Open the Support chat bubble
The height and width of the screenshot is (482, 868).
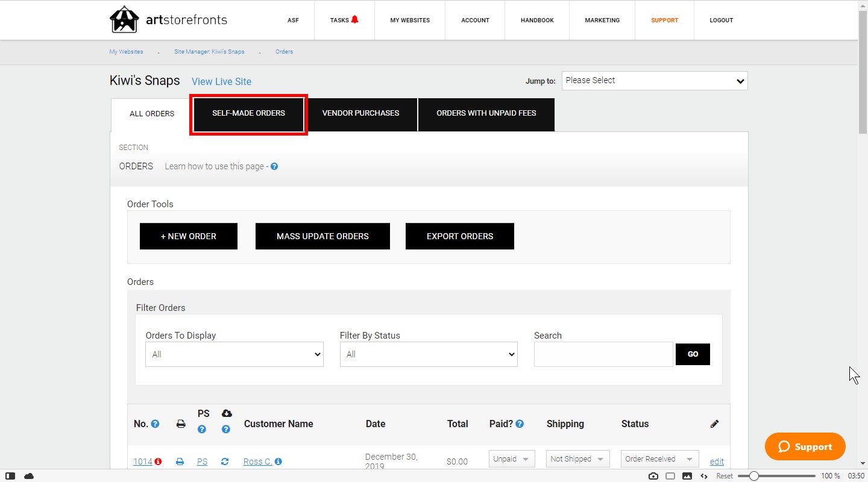click(x=805, y=446)
